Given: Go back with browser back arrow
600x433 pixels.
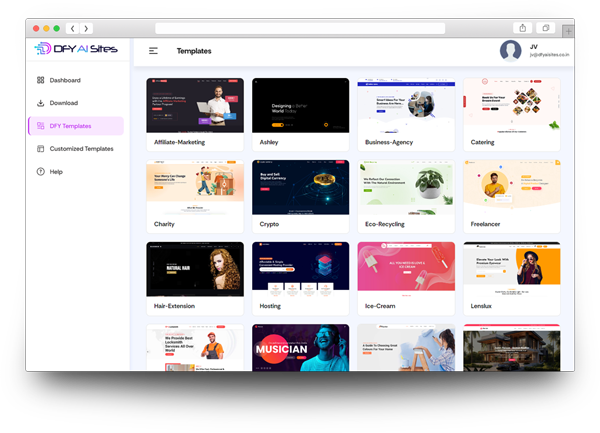Looking at the screenshot, I should (73, 28).
